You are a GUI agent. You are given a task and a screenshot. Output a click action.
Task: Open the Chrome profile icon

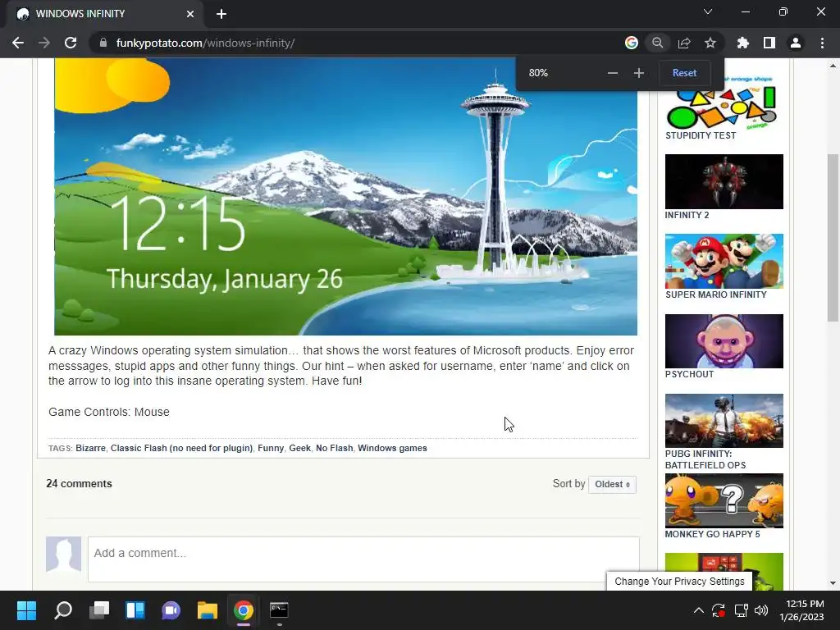coord(796,43)
